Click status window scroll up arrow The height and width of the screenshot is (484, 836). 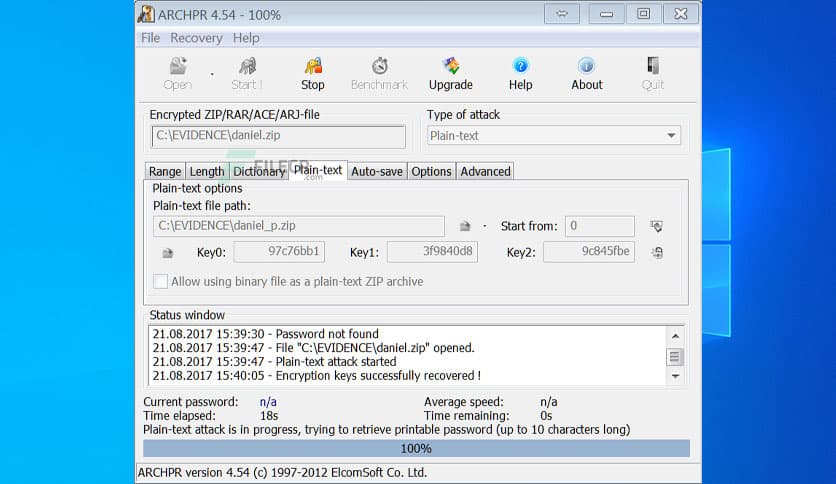tap(675, 336)
